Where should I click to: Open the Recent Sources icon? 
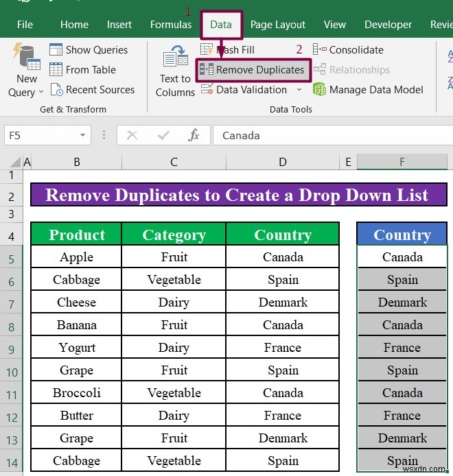coord(56,90)
